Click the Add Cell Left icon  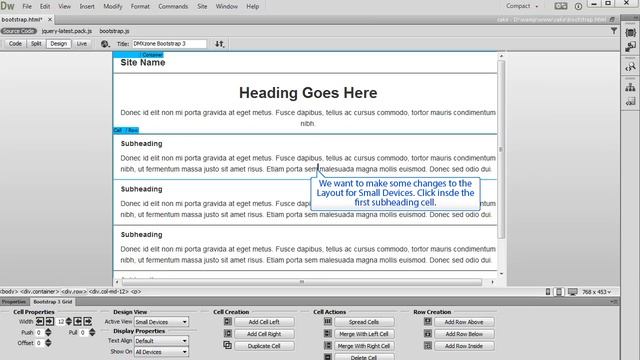coord(228,322)
